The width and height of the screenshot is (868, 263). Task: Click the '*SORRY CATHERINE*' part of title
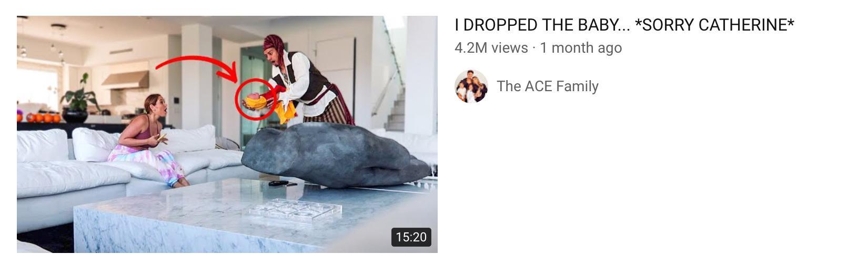[715, 25]
